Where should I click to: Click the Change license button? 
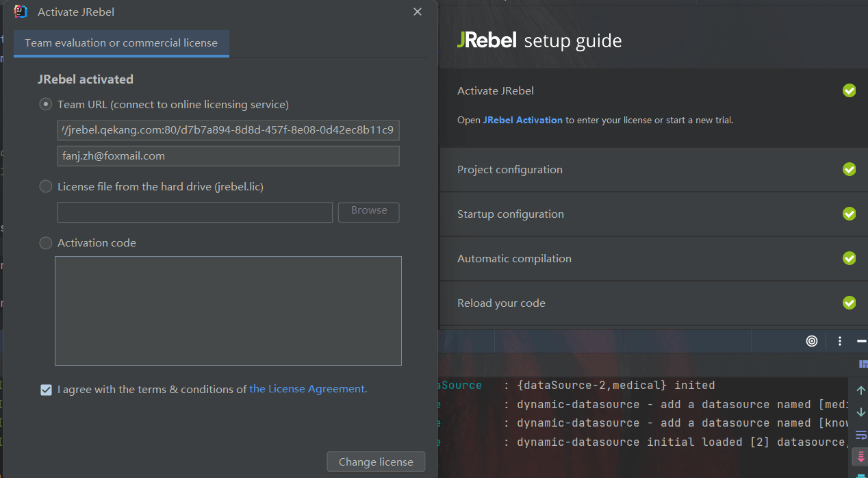click(376, 462)
